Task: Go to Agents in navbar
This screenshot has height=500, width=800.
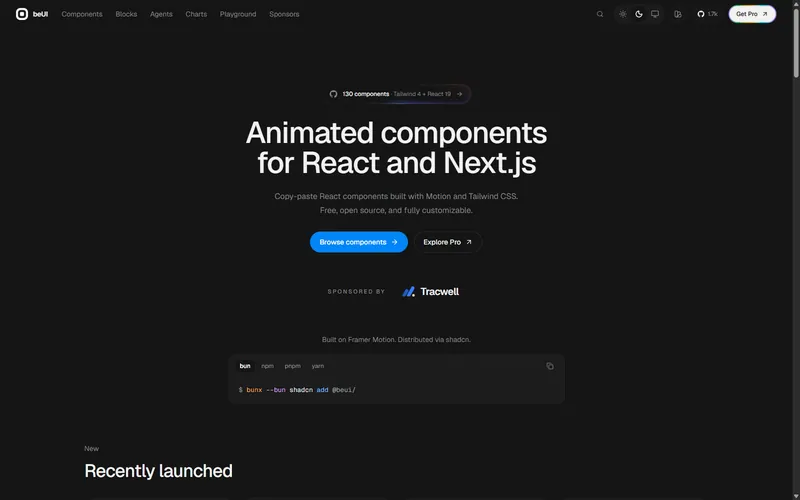Action: click(161, 14)
